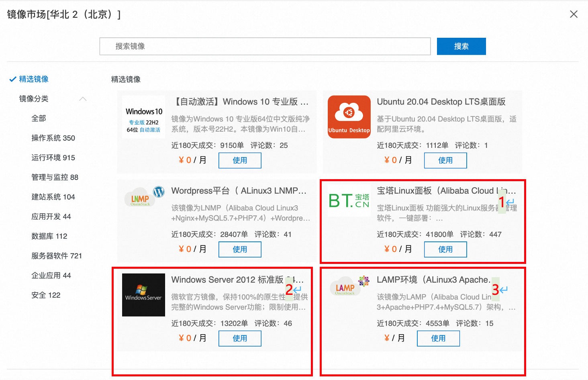588x380 pixels.
Task: Open the Ubuntu 20.04 Desktop LTS桌面版 title
Action: (441, 102)
